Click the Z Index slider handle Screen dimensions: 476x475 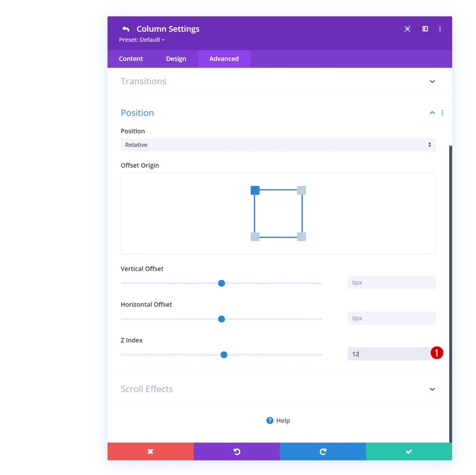pyautogui.click(x=224, y=354)
